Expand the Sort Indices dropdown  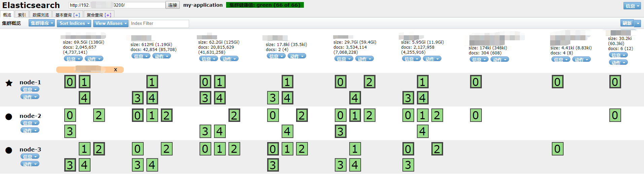(x=74, y=23)
